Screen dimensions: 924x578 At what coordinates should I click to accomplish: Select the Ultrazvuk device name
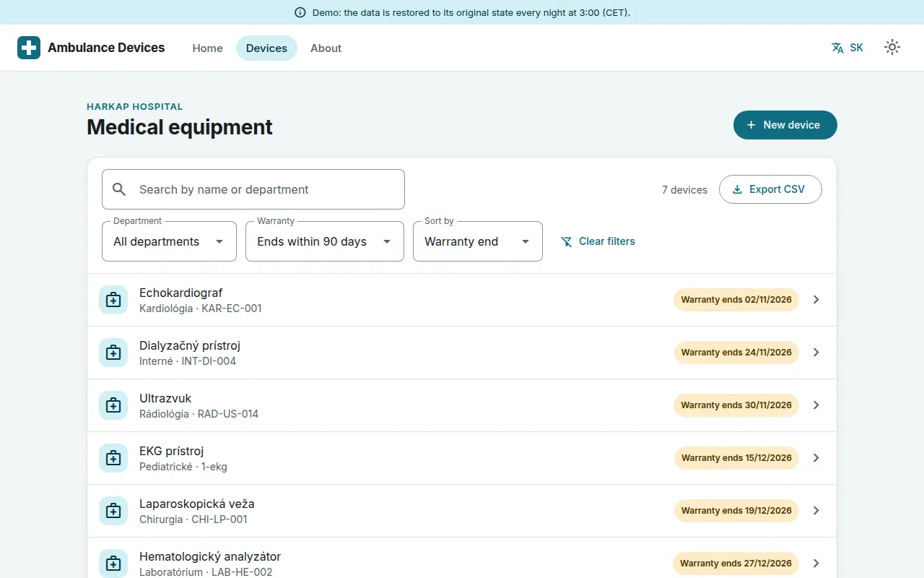[165, 398]
